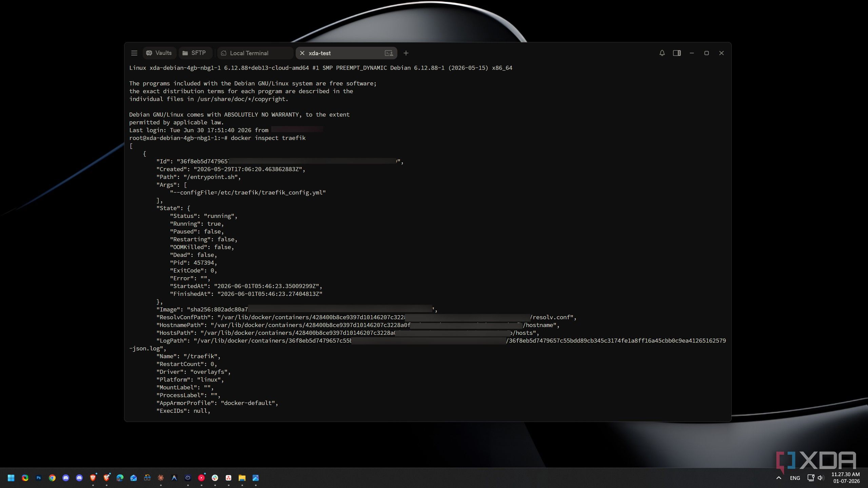This screenshot has height=488, width=868.
Task: Open the Windows Start menu
Action: pyautogui.click(x=11, y=478)
